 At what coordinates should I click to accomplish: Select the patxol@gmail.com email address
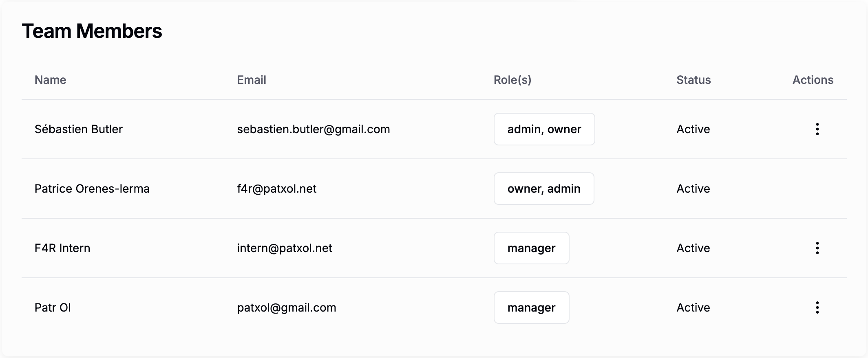pos(287,307)
